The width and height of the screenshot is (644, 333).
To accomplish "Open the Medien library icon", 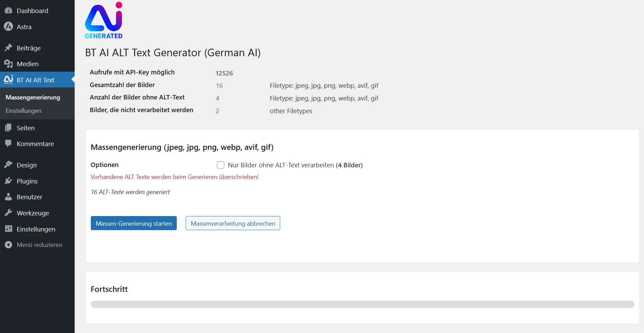I will [8, 64].
